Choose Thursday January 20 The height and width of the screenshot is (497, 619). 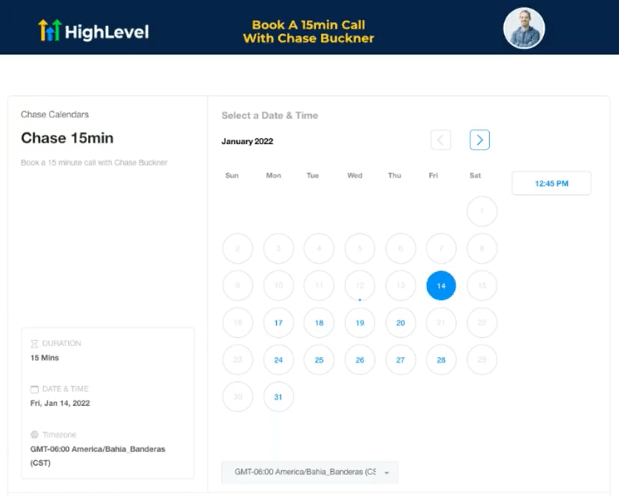coord(400,323)
